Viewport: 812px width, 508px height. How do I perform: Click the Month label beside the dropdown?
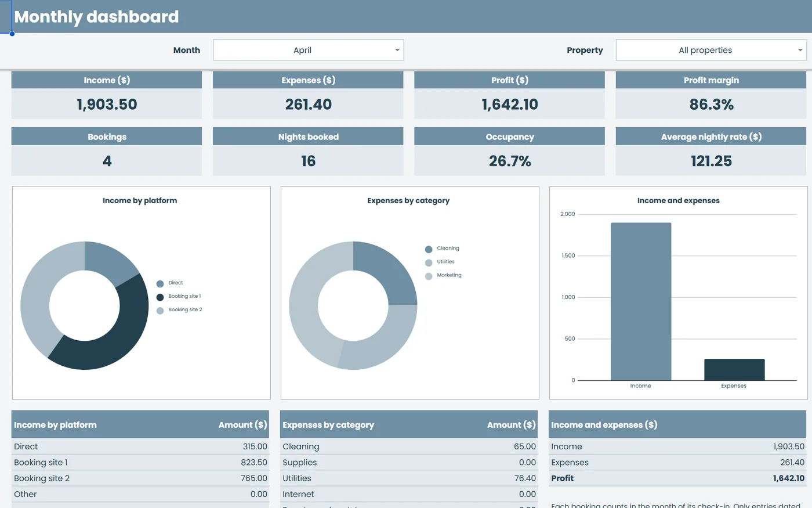coord(186,50)
